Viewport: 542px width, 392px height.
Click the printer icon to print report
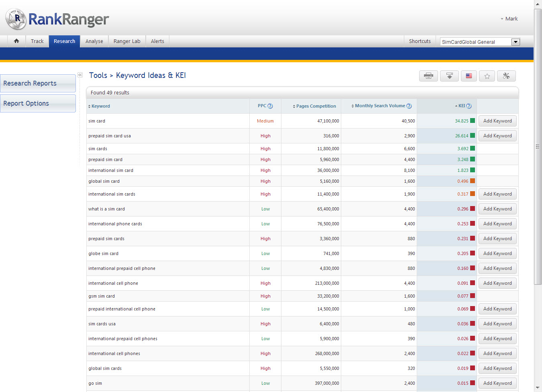[x=428, y=76]
